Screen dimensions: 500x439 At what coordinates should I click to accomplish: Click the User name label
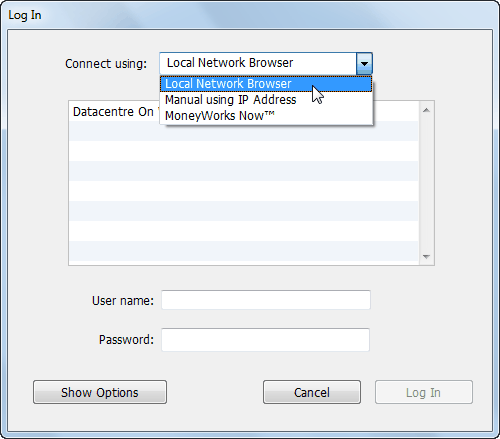(123, 301)
